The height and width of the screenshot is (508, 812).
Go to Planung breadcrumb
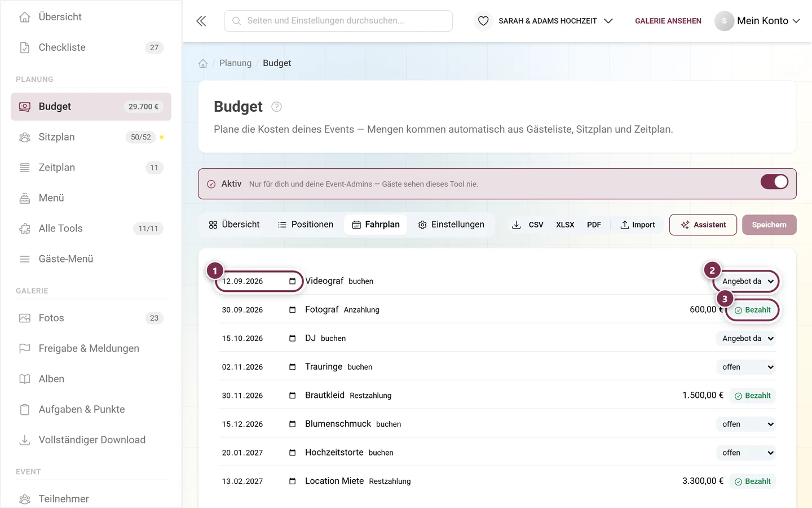point(235,63)
